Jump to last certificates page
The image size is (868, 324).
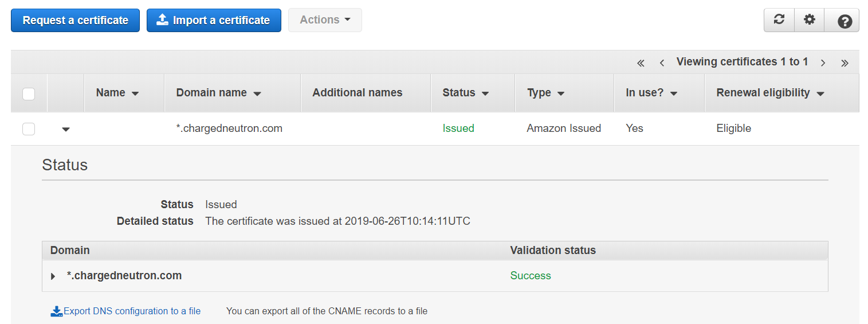tap(845, 63)
